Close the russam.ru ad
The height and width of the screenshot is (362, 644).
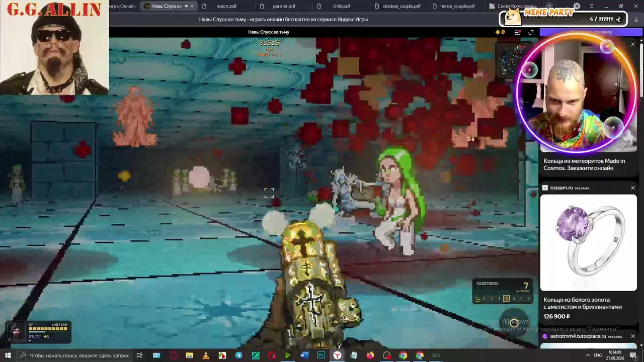click(633, 188)
